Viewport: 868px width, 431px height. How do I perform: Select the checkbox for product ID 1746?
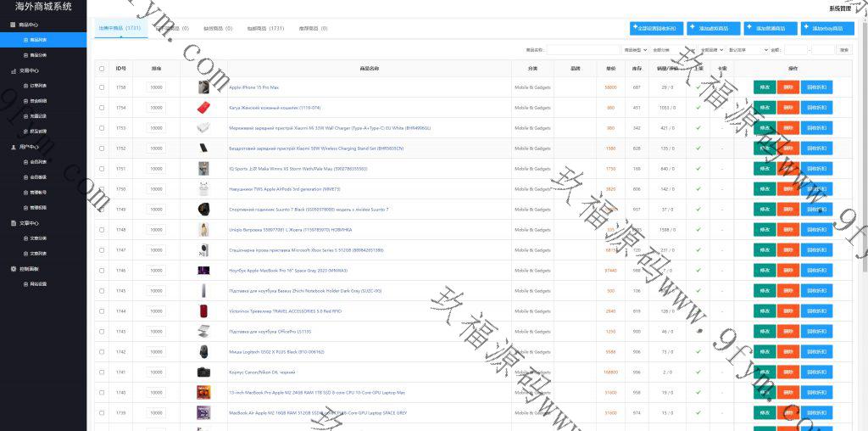click(x=102, y=271)
